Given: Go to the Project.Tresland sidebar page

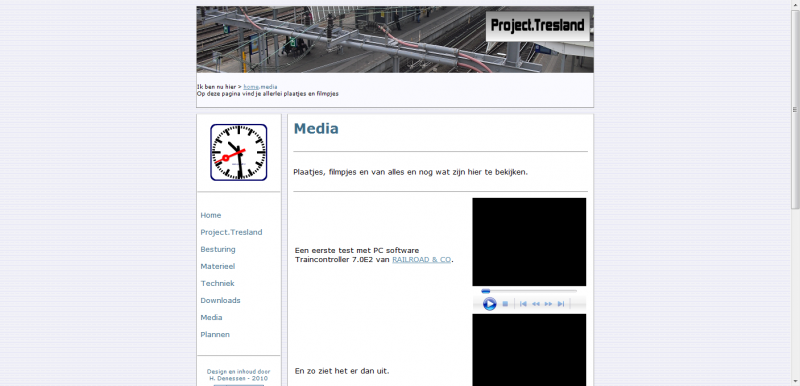Looking at the screenshot, I should tap(231, 233).
